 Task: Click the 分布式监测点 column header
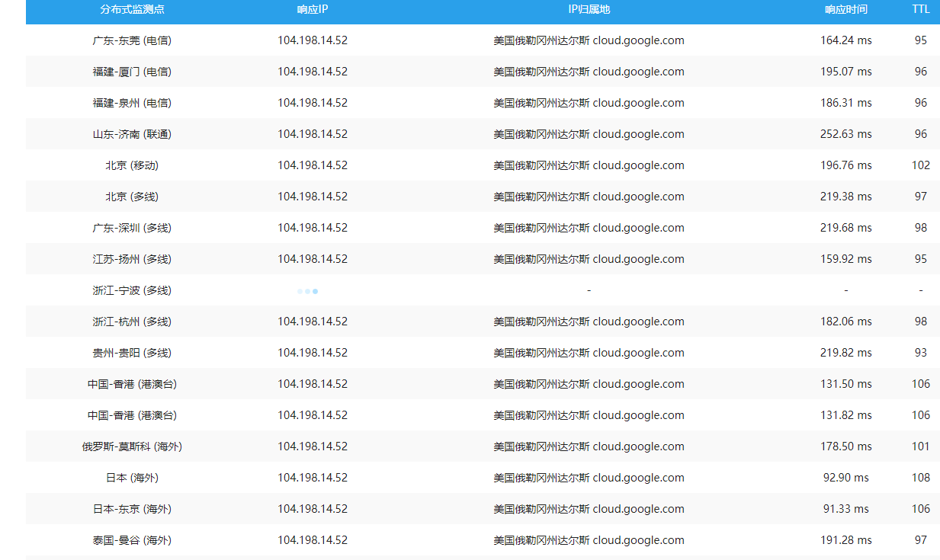click(x=132, y=10)
